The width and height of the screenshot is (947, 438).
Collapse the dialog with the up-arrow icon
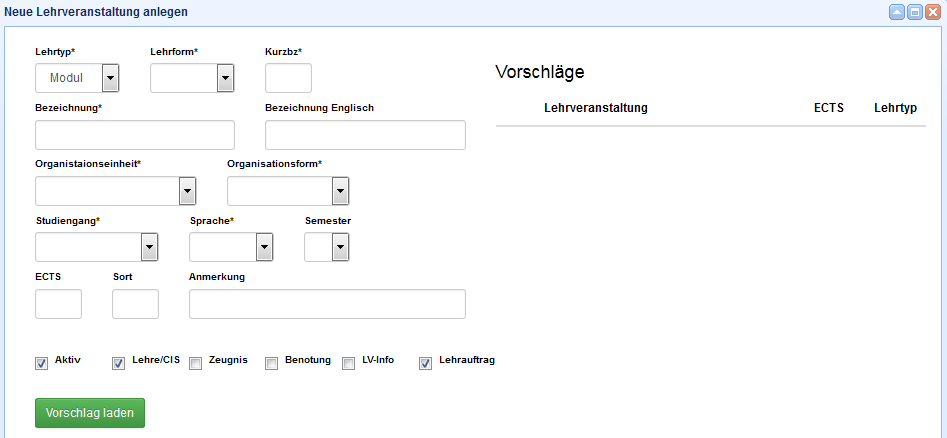897,12
